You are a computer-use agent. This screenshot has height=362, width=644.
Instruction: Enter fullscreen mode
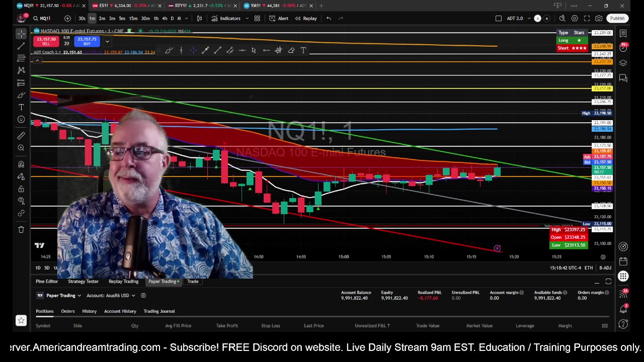(x=587, y=19)
